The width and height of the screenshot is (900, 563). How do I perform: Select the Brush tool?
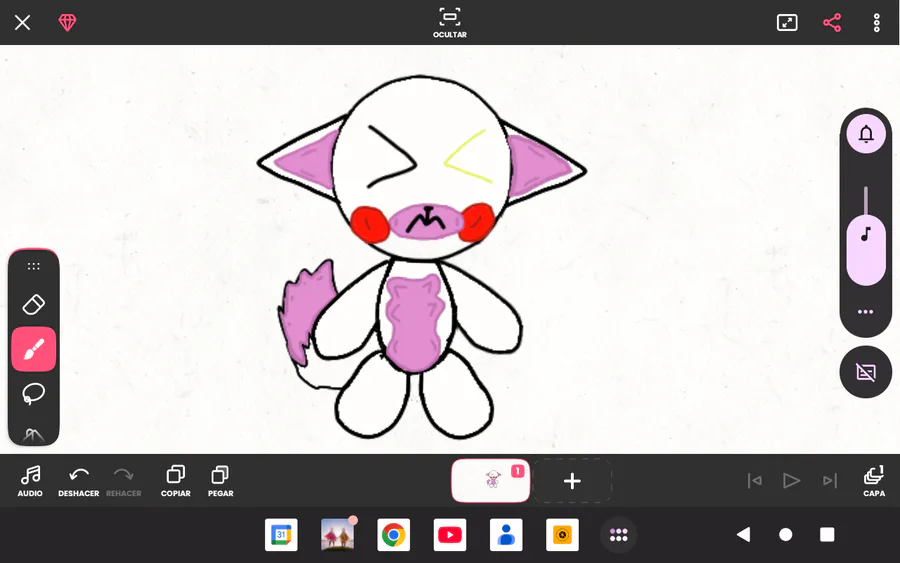pyautogui.click(x=33, y=349)
